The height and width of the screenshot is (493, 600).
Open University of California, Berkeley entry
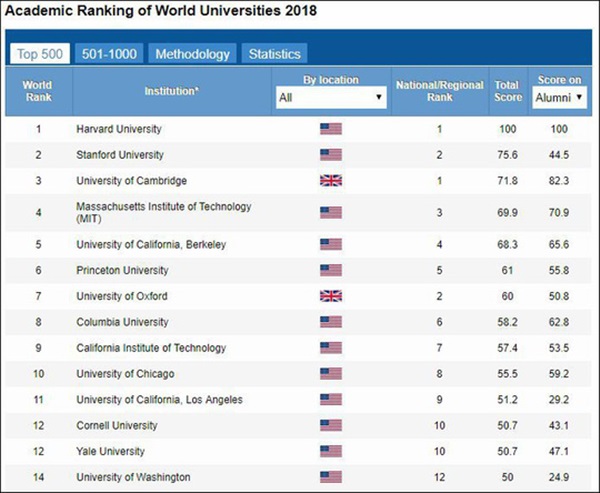pyautogui.click(x=151, y=245)
